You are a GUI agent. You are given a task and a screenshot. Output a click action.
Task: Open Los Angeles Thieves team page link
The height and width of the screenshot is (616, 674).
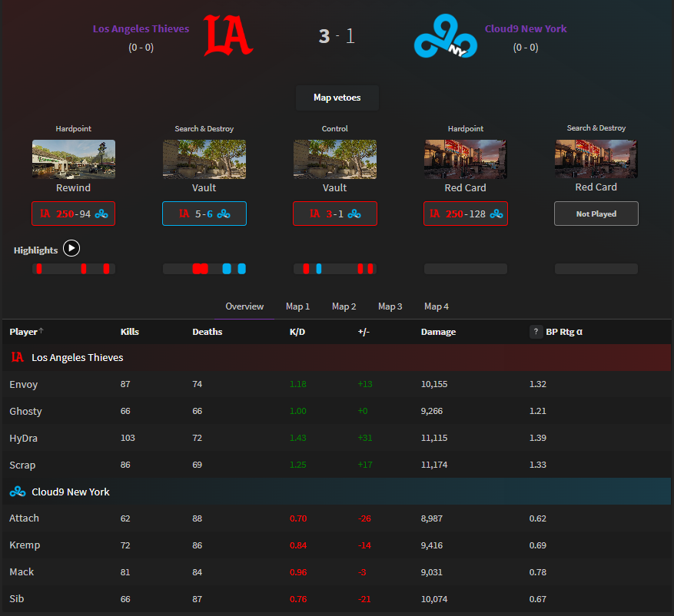tap(141, 28)
